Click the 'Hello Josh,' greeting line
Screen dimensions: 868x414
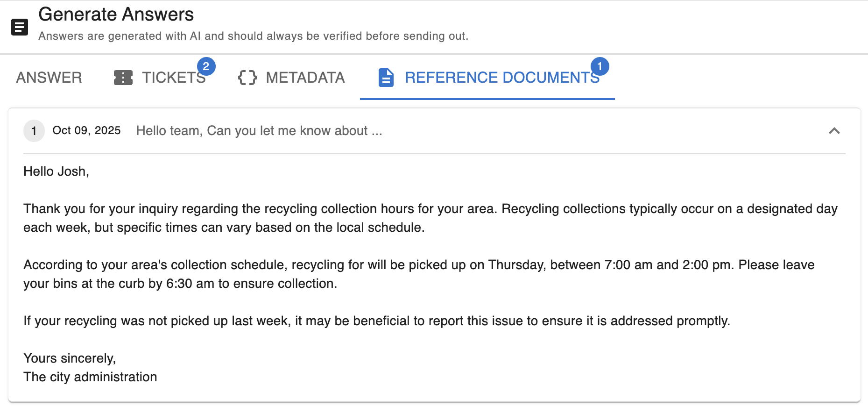(56, 171)
